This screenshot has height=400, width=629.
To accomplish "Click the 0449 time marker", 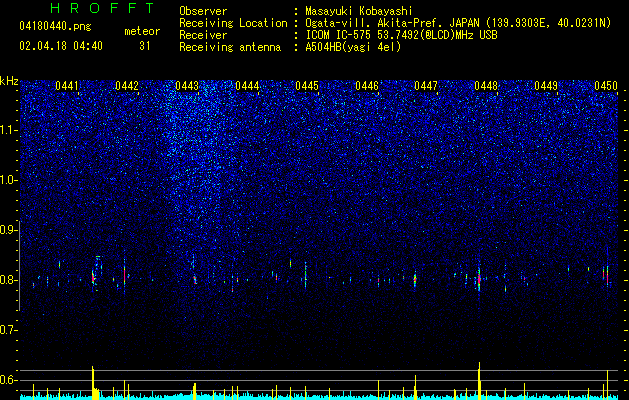I will [546, 86].
